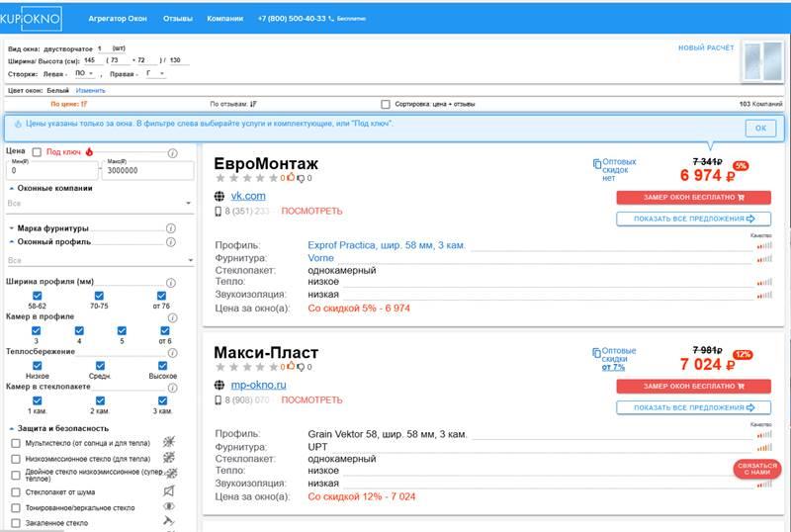The width and height of the screenshot is (791, 532).
Task: Click thumbs-up icon for Макси-Пласт
Action: coord(291,366)
